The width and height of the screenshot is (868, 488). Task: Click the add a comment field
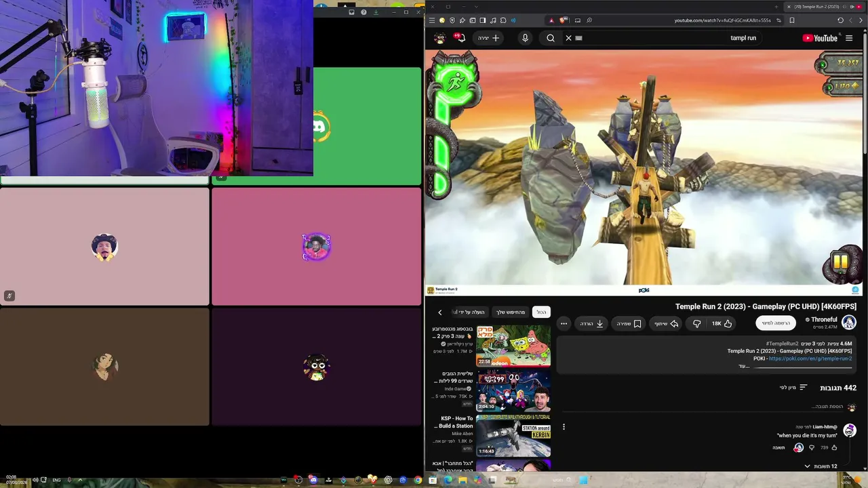coord(702,407)
